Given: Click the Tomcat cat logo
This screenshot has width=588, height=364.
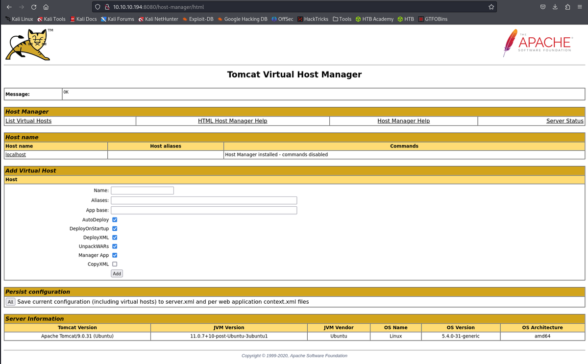Looking at the screenshot, I should pos(29,45).
